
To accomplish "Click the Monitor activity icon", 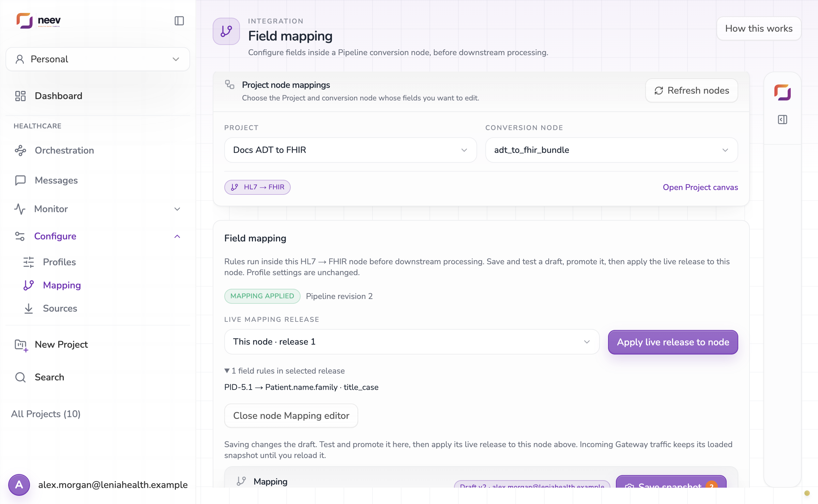I will 20,209.
